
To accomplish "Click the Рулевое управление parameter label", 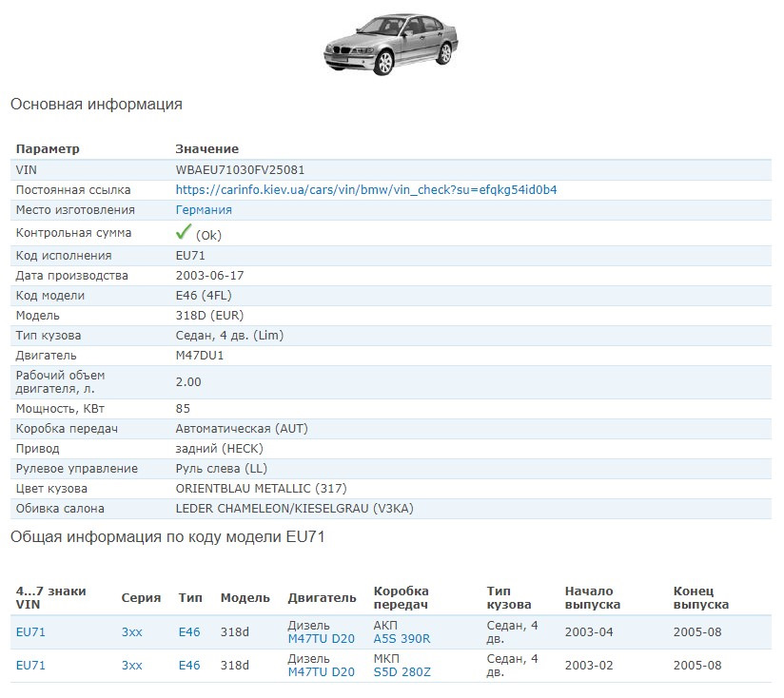I will click(76, 469).
